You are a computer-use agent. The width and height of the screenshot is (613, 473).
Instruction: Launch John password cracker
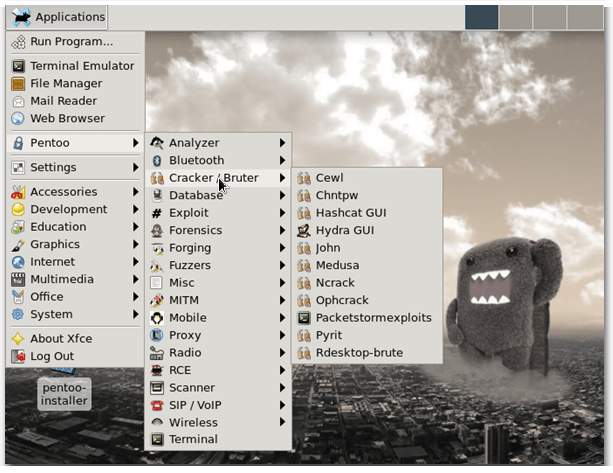pyautogui.click(x=367, y=248)
